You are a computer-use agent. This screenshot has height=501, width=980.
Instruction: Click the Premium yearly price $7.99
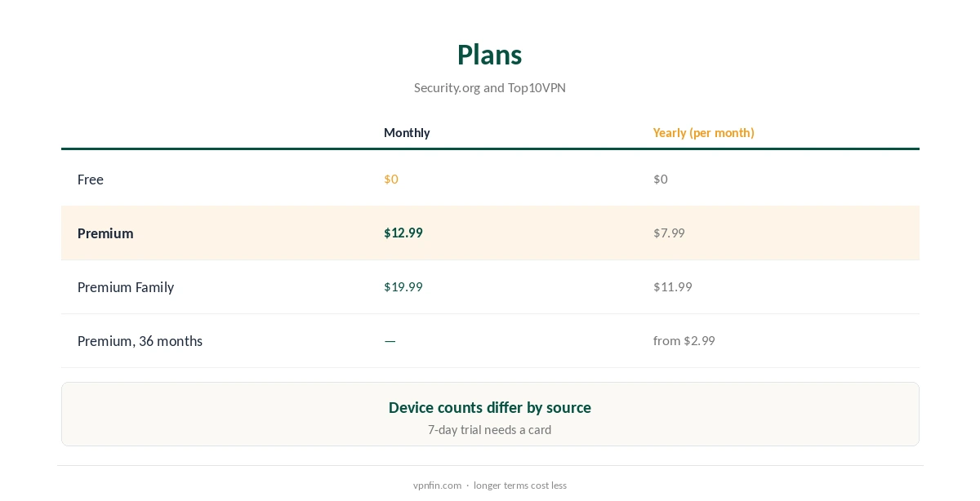[669, 233]
